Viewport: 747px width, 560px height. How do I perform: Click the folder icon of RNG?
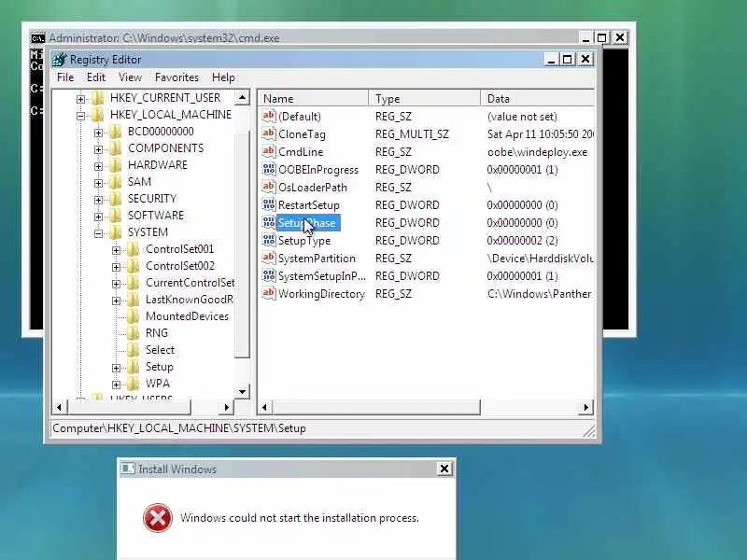(134, 333)
